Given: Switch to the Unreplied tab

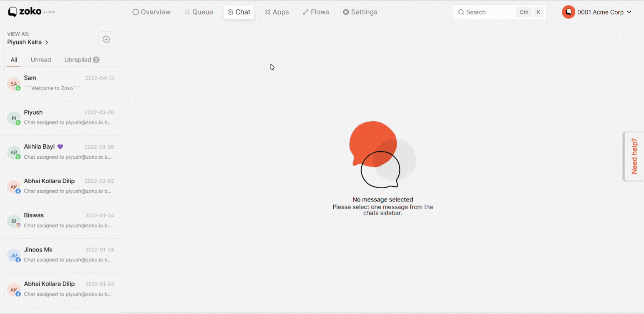Looking at the screenshot, I should pos(82,60).
